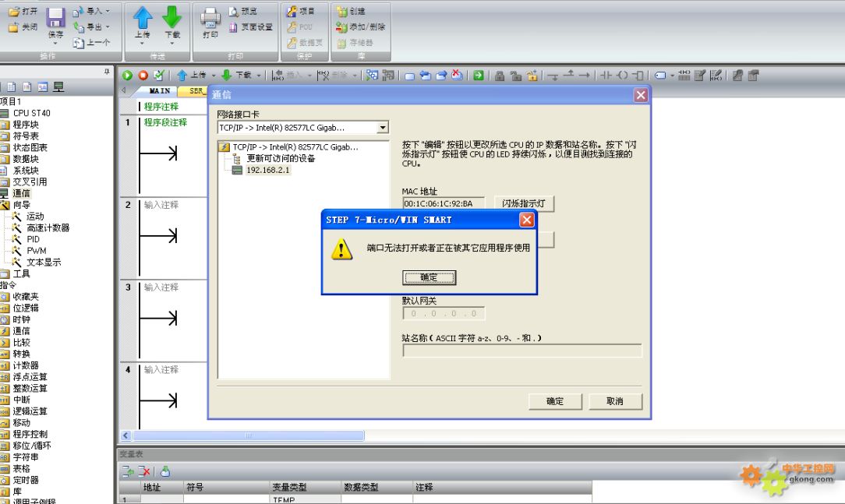
Task: Click the delete-row red X icon in variable table
Action: [x=144, y=471]
